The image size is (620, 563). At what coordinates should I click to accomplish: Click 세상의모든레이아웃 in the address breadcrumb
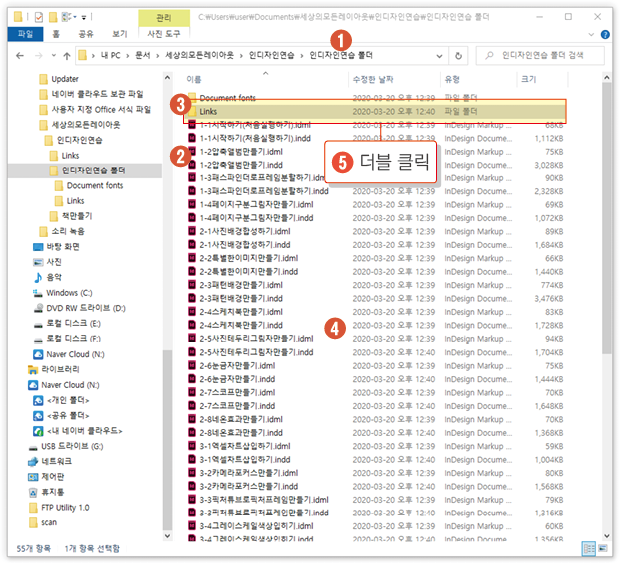tap(199, 55)
